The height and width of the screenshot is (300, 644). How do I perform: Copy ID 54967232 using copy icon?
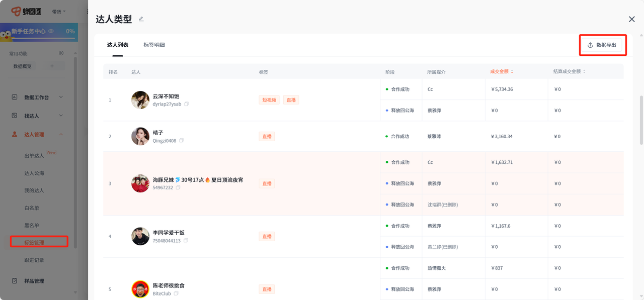click(x=178, y=187)
